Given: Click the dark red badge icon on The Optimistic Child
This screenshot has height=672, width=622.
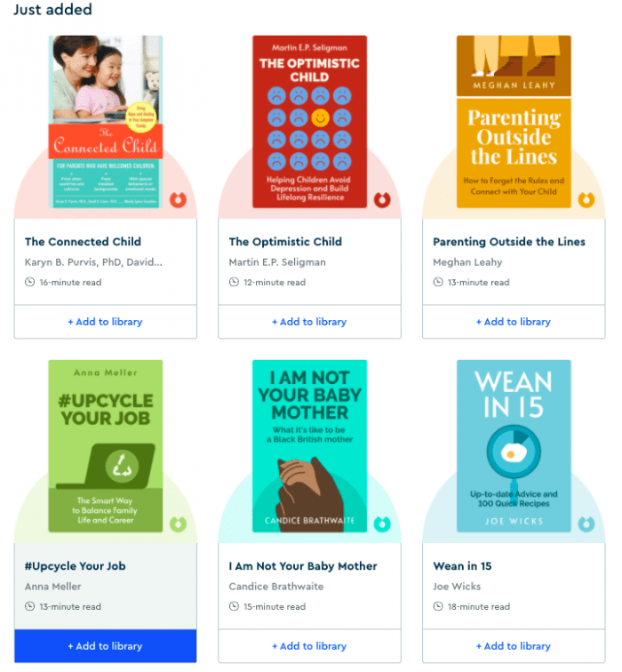Looking at the screenshot, I should pos(382,200).
